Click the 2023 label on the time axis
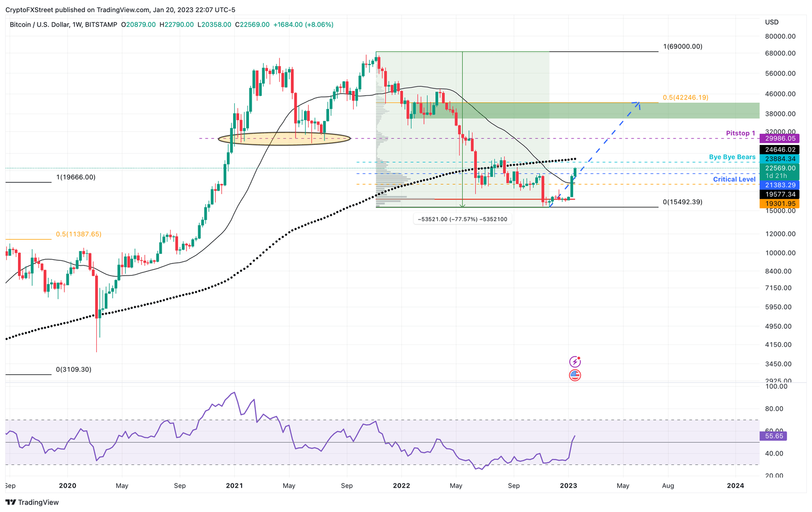812x512 pixels. 569,486
